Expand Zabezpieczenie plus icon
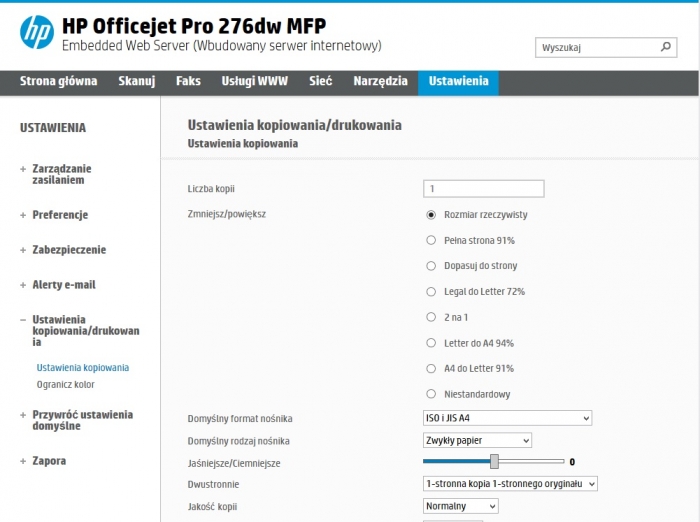 click(x=23, y=250)
